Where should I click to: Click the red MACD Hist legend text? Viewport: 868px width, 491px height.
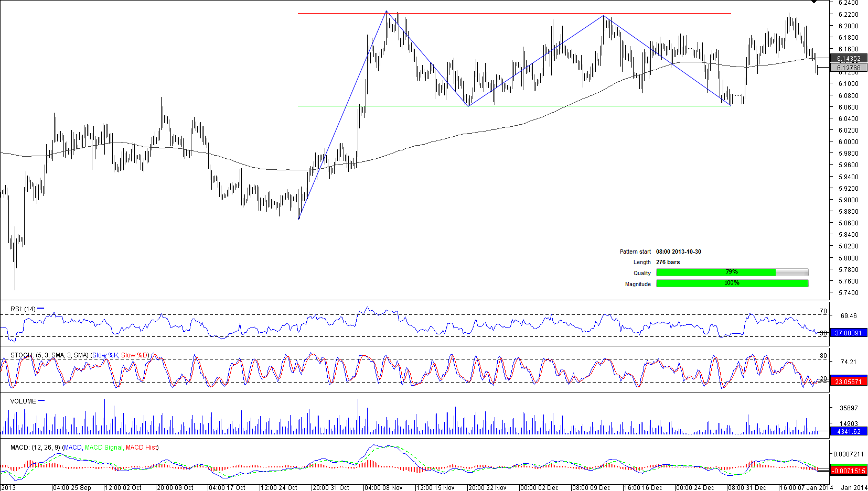click(141, 448)
